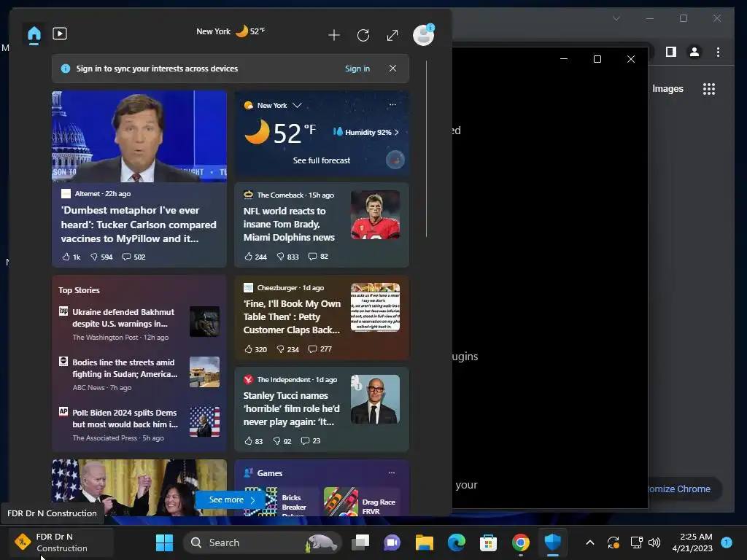
Task: Switch to Google Chrome on taskbar
Action: pyautogui.click(x=520, y=542)
